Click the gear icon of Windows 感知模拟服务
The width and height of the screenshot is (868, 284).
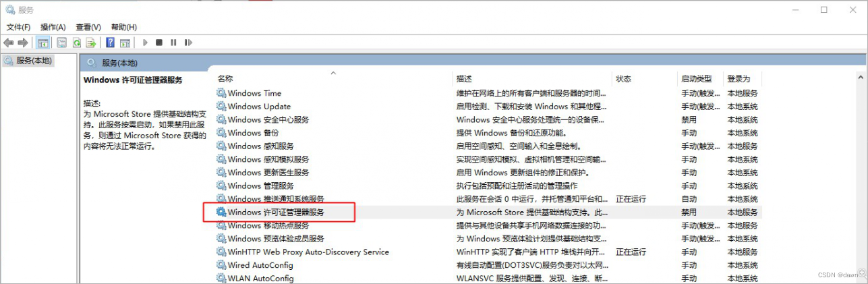coord(221,159)
